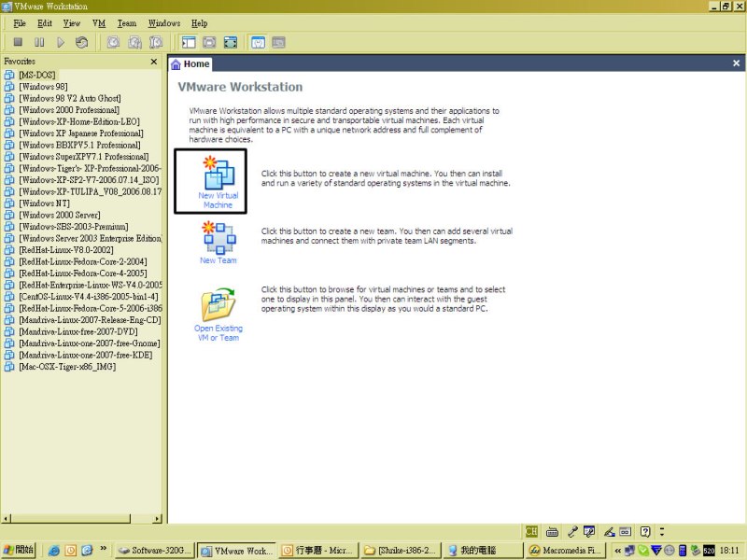Viewport: 747px width, 560px height.
Task: Click the Reset toolbar icon
Action: point(81,42)
